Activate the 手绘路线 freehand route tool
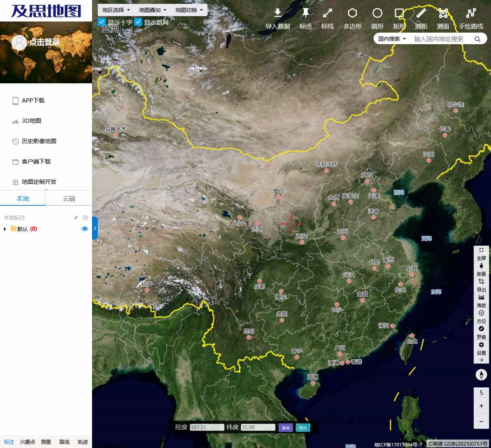The height and width of the screenshot is (448, 491). 471,18
